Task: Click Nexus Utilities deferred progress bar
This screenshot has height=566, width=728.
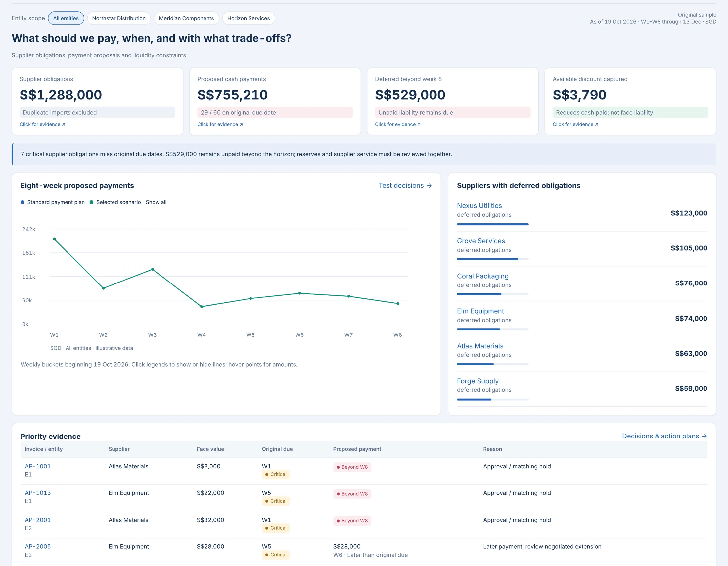Action: [493, 224]
